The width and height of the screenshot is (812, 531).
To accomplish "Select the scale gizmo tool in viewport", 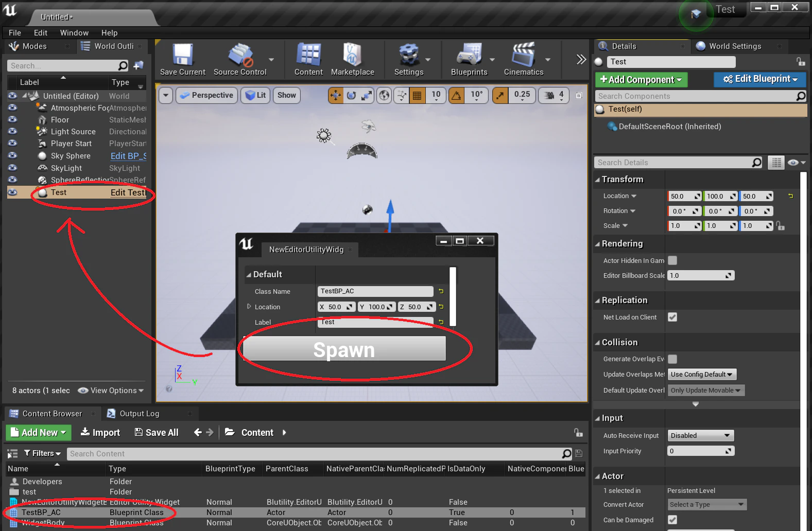I will [367, 95].
